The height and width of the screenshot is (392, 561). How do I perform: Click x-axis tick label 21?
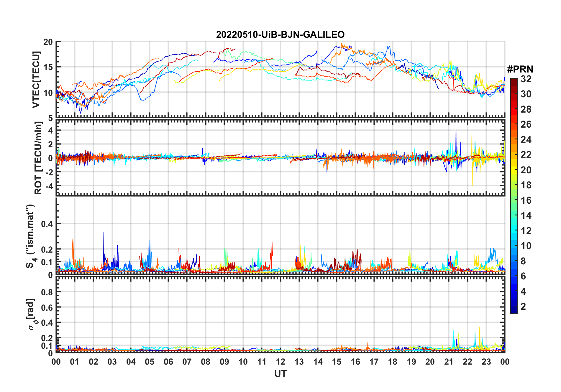(x=449, y=362)
